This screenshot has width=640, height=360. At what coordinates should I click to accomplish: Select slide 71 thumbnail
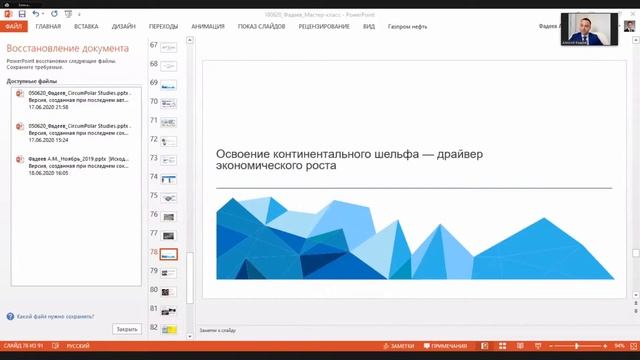(168, 122)
